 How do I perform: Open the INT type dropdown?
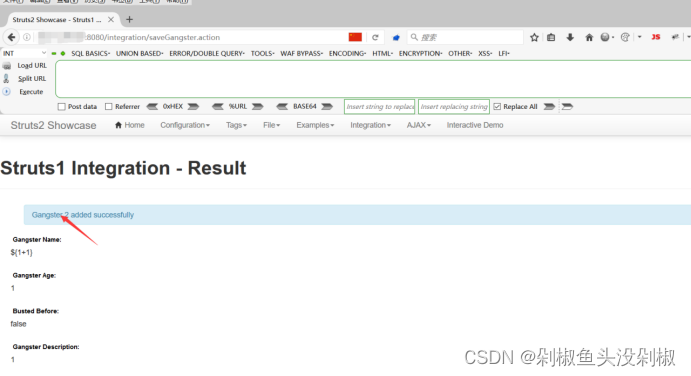pos(24,53)
